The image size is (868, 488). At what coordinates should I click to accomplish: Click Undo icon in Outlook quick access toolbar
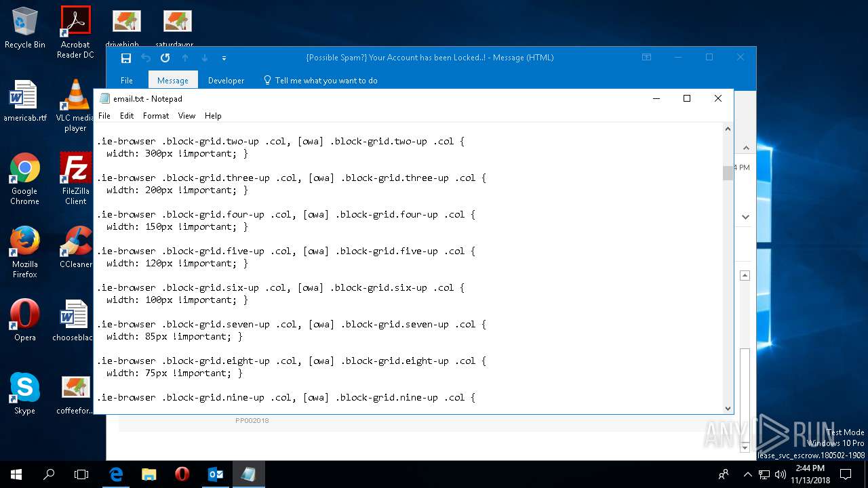click(x=146, y=58)
